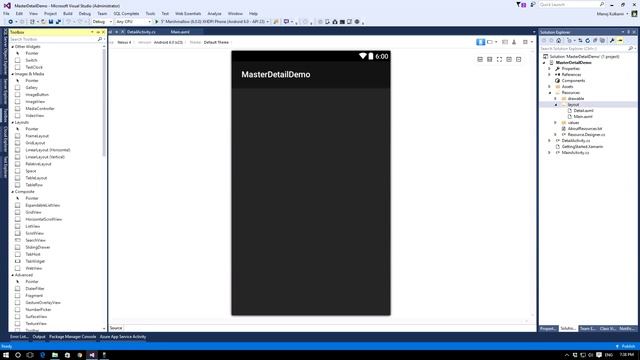This screenshot has width=640, height=360.
Task: Open Error List panel tab
Action: pyautogui.click(x=19, y=337)
